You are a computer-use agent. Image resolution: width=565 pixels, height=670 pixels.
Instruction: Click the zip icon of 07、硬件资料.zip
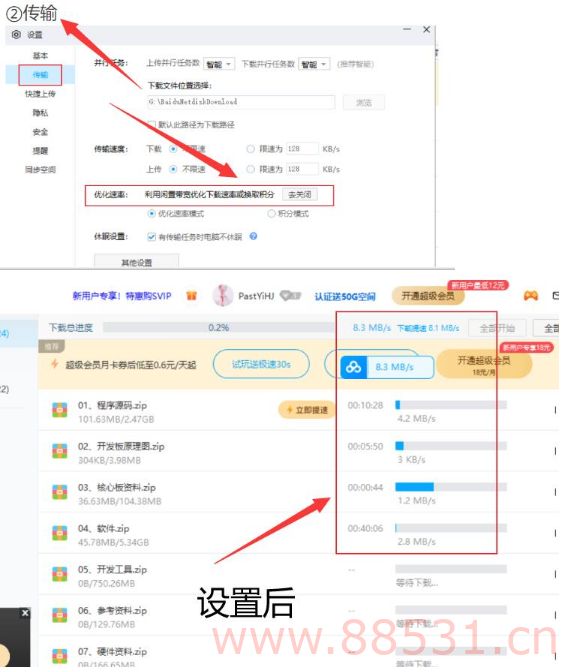[60, 656]
